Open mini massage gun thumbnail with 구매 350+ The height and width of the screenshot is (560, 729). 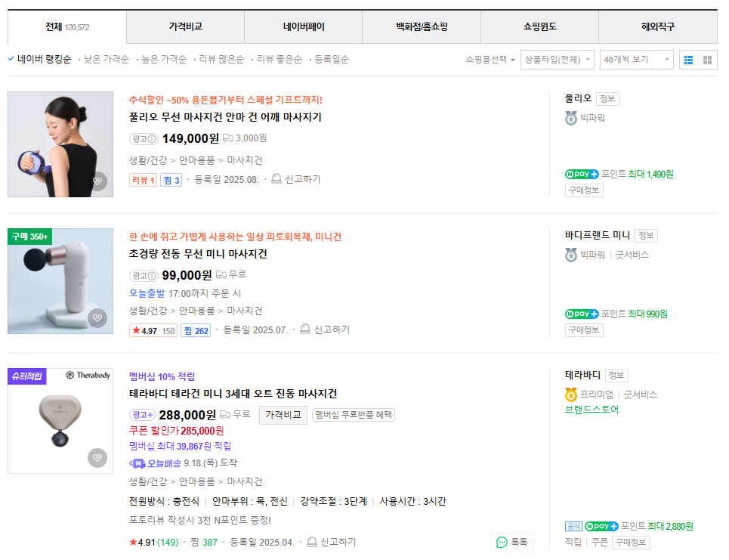tap(60, 281)
